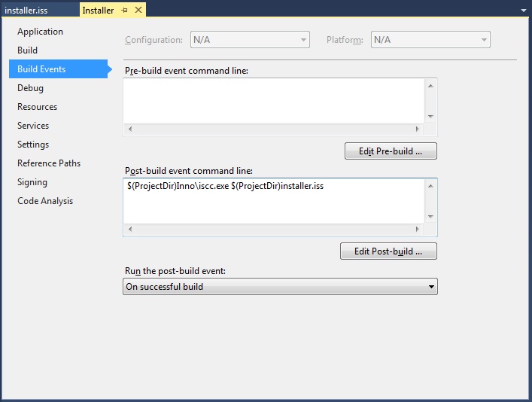The width and height of the screenshot is (532, 402).
Task: Open the Run the post-build event dropdown
Action: pos(280,287)
